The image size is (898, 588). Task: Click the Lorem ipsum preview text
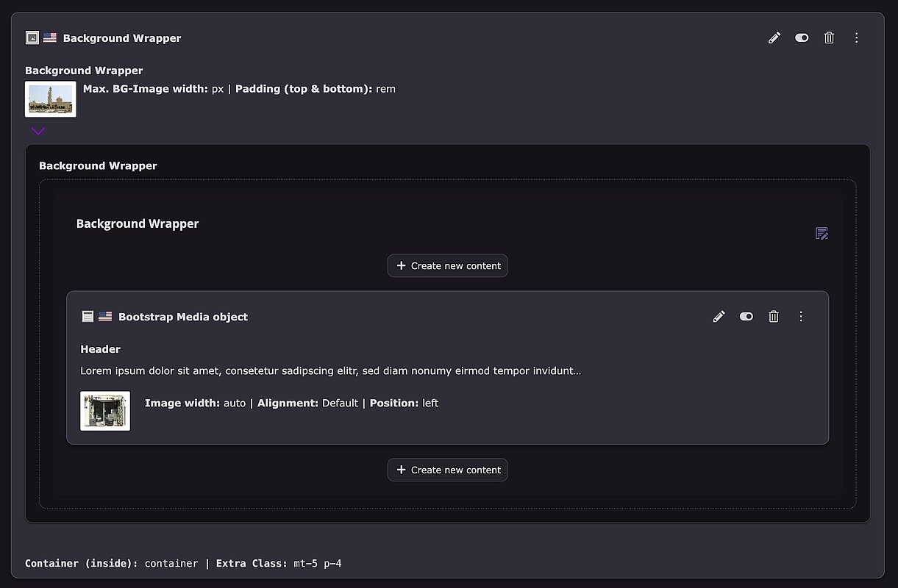(330, 371)
